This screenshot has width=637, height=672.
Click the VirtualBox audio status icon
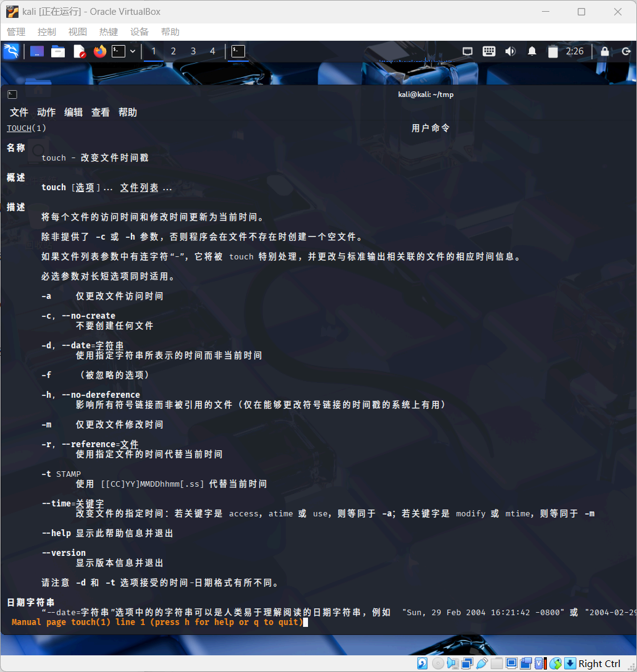pos(452,663)
